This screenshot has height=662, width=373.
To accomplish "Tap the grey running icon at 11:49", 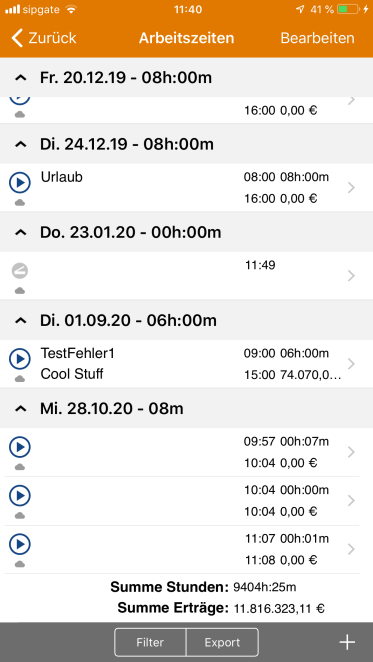I will (x=20, y=271).
